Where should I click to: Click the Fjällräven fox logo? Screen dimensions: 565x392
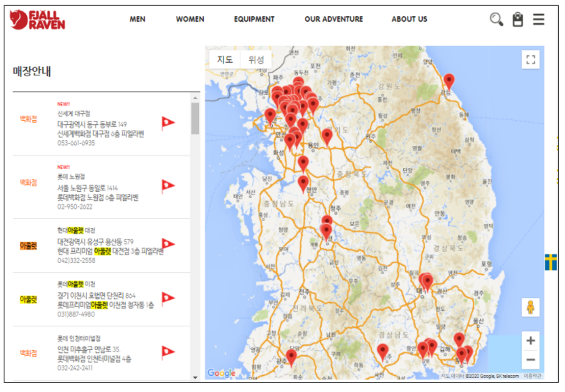(x=38, y=20)
